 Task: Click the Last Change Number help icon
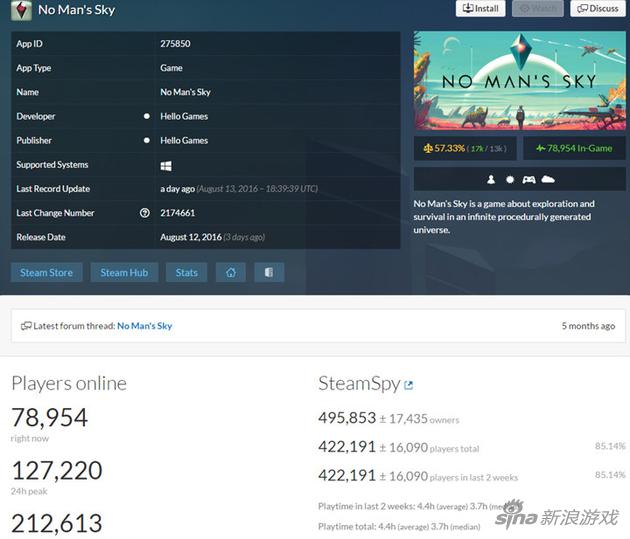(145, 213)
